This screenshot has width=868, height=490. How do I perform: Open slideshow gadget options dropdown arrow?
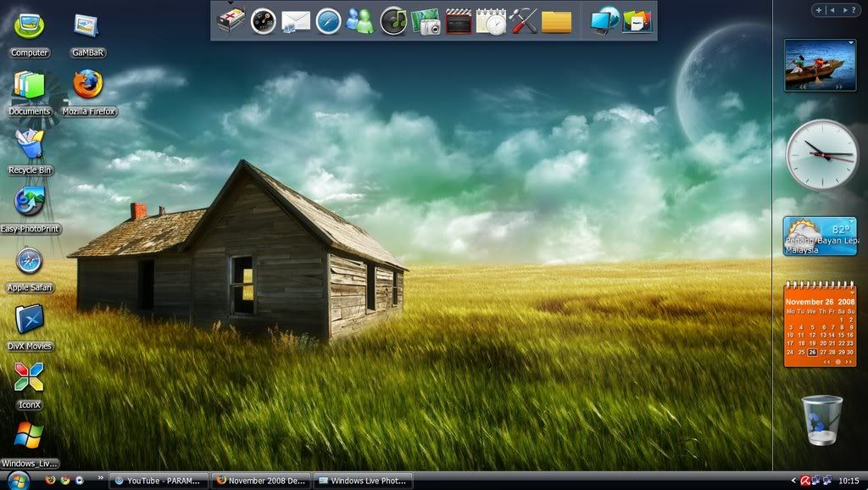pos(850,42)
